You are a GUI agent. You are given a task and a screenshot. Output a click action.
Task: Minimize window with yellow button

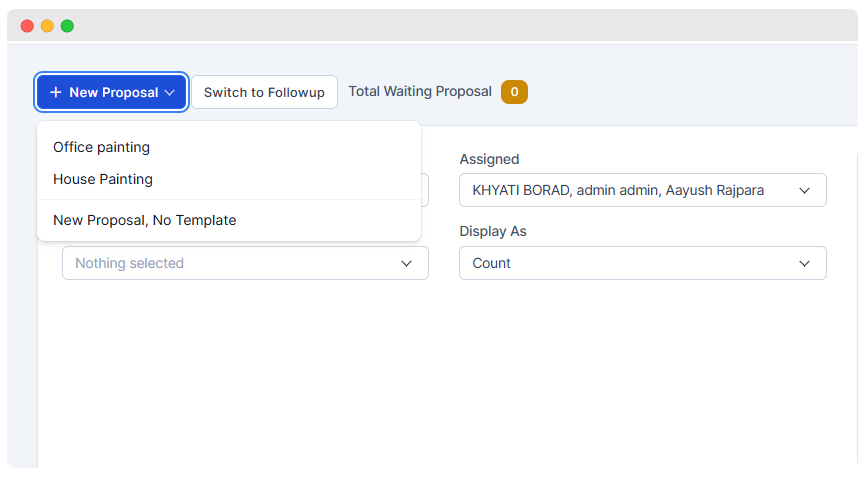(x=47, y=26)
